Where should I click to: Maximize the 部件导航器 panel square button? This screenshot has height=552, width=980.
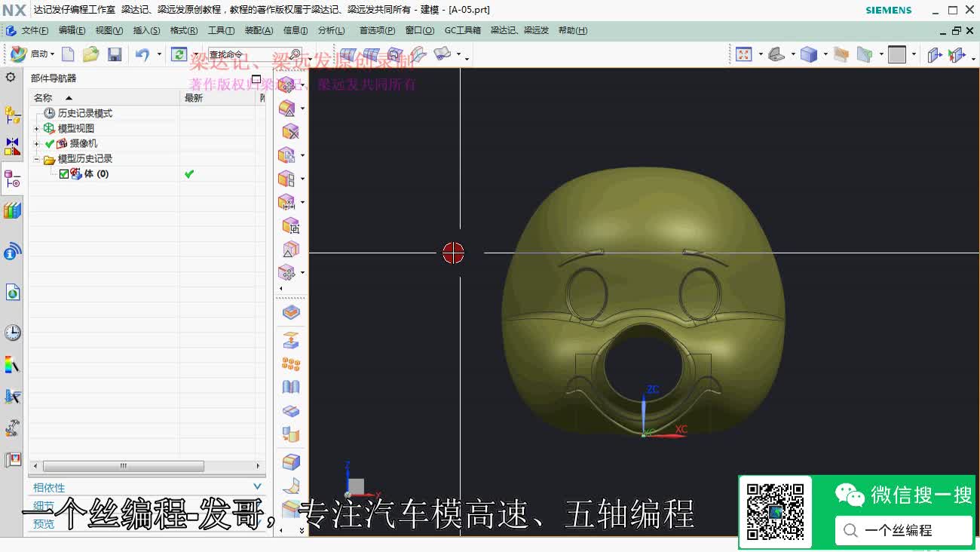tap(256, 78)
